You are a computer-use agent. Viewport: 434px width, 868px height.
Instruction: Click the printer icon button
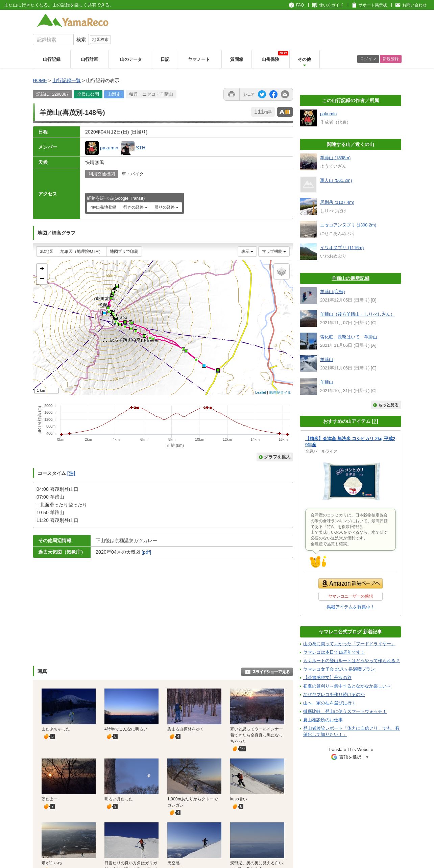point(232,94)
